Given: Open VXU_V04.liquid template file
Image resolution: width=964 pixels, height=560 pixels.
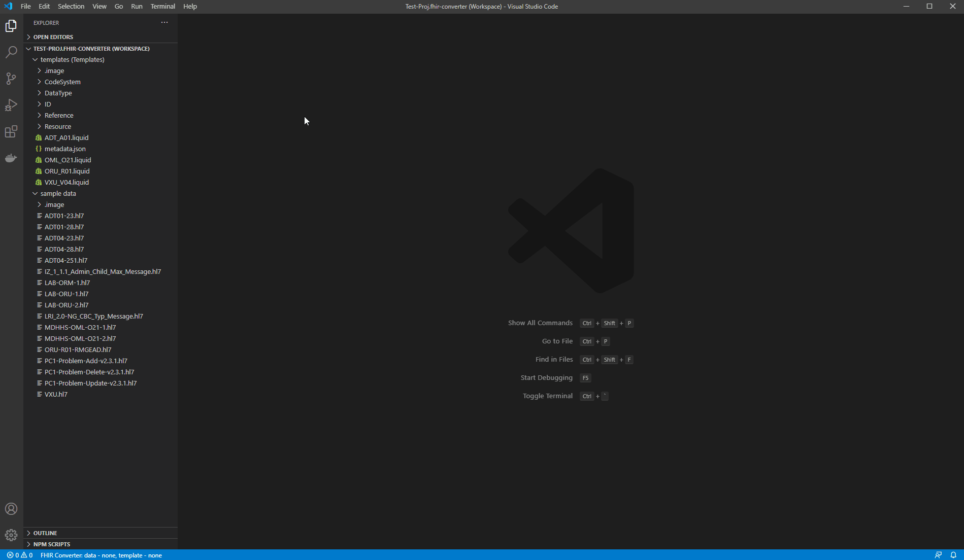Looking at the screenshot, I should [101, 182].
